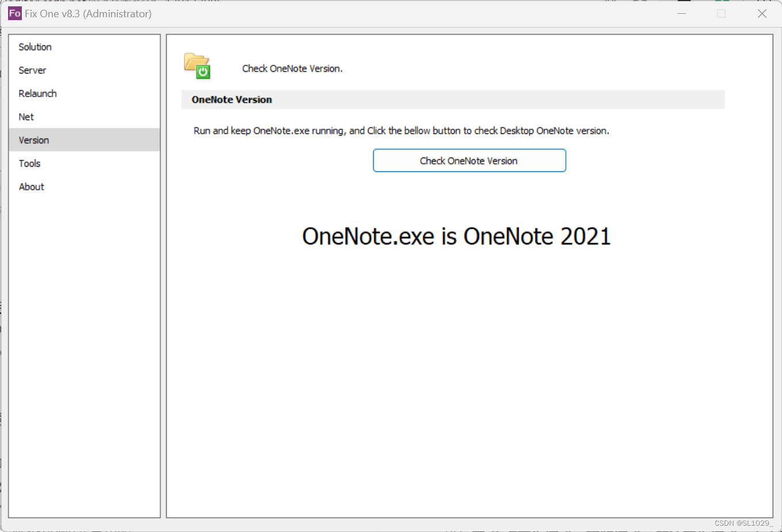Click the 'Check OneNote Version.' heading text
The image size is (782, 532).
click(292, 68)
